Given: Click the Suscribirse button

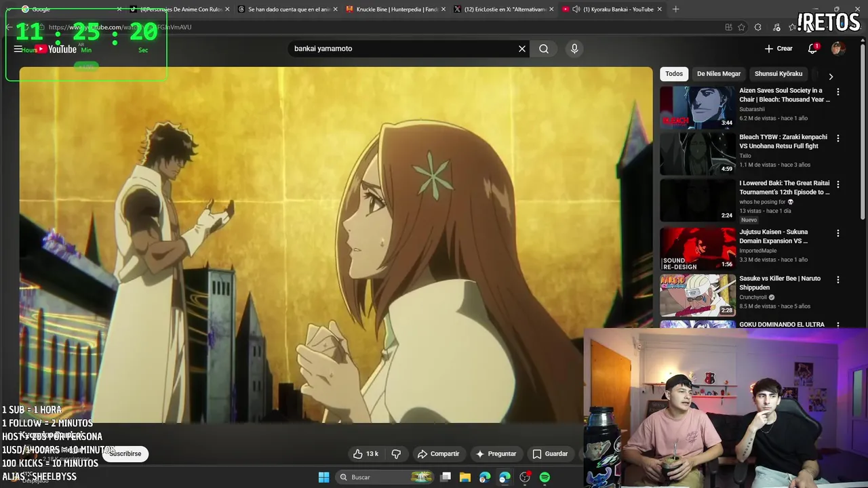Looking at the screenshot, I should (x=125, y=453).
